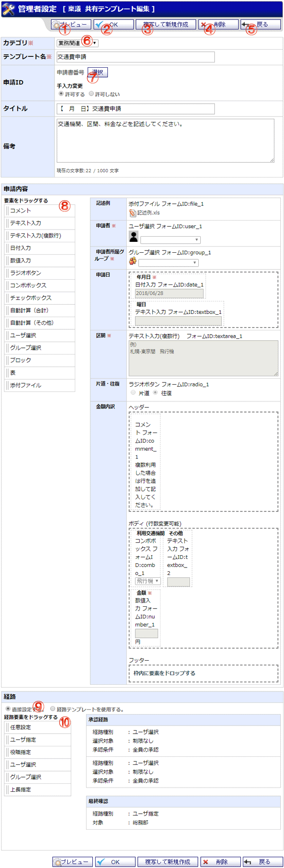Select the 自動計算（その他） element
Screen dimensions: 284x868
click(x=40, y=323)
